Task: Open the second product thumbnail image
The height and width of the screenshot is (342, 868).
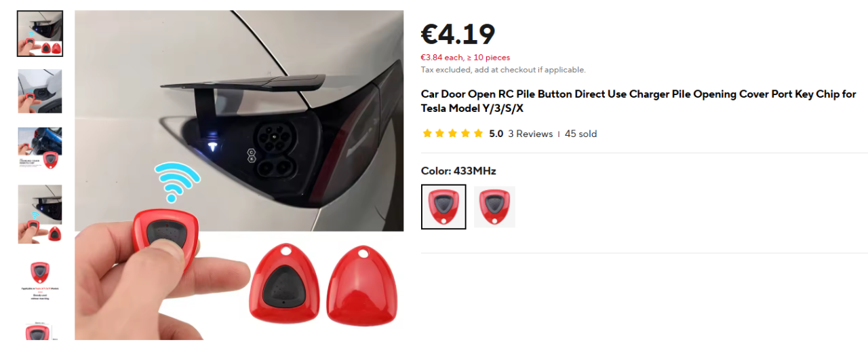Action: coord(40,91)
